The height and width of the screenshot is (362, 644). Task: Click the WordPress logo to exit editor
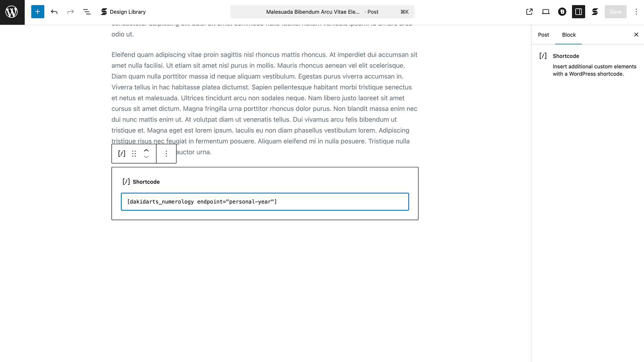click(x=12, y=12)
